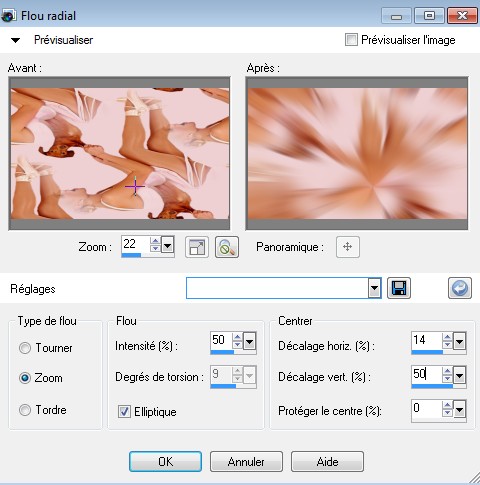This screenshot has width=480, height=485.
Task: Increase Intensité value with up spinner arrow
Action: [x=237, y=337]
